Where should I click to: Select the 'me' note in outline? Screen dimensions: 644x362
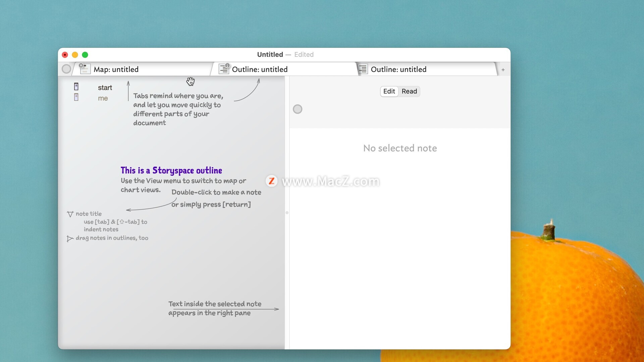click(103, 98)
